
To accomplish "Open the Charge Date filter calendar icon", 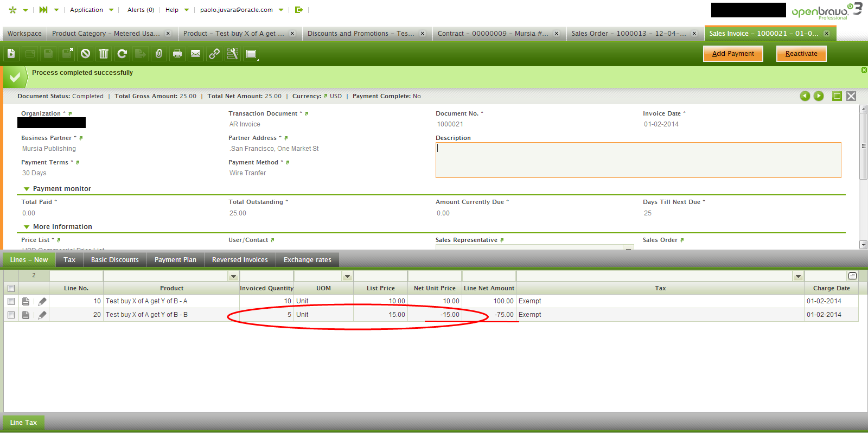I will [x=852, y=276].
